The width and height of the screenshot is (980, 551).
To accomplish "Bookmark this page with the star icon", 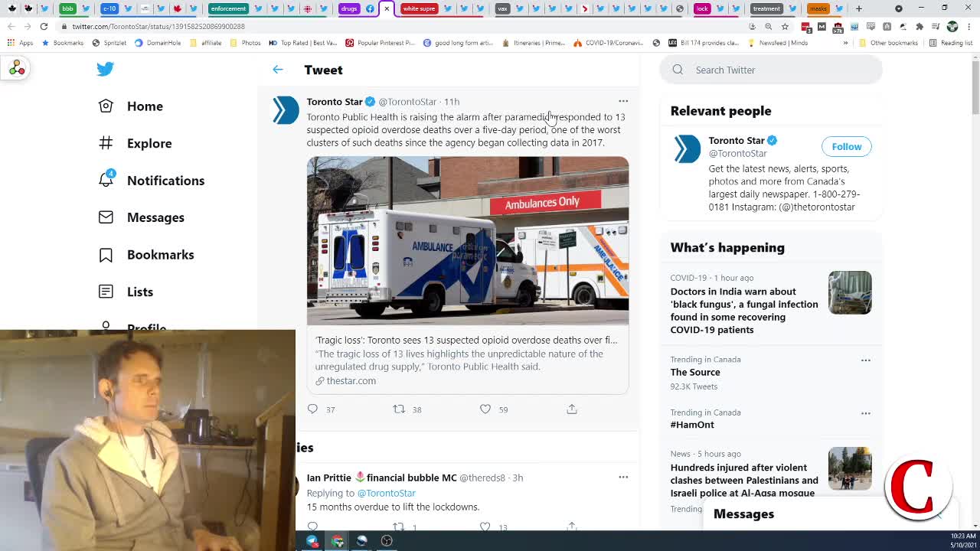I will click(785, 26).
